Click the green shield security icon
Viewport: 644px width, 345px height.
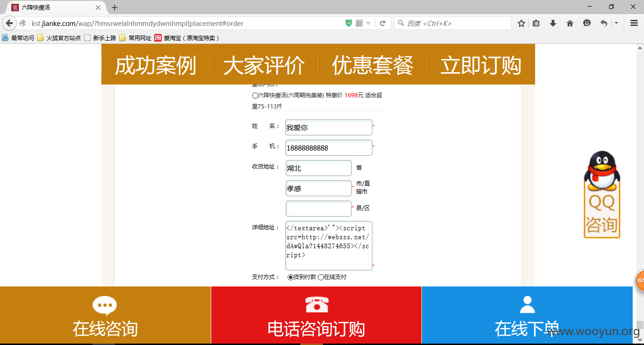(x=349, y=23)
